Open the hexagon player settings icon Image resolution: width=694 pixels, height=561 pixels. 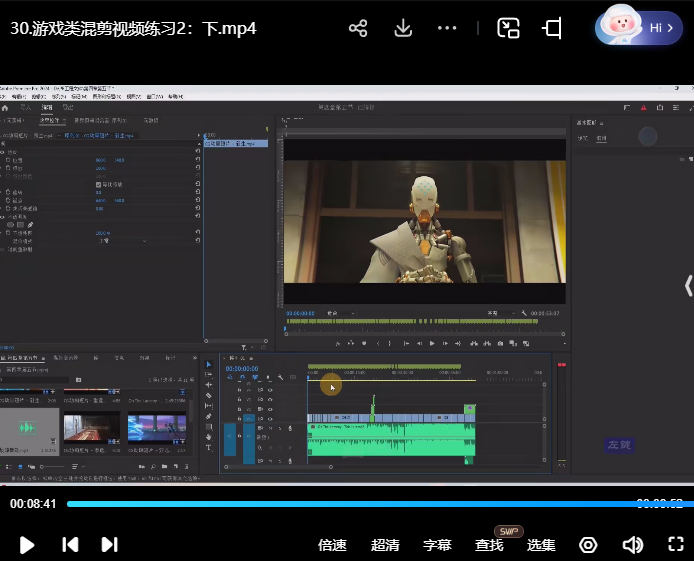tap(589, 545)
